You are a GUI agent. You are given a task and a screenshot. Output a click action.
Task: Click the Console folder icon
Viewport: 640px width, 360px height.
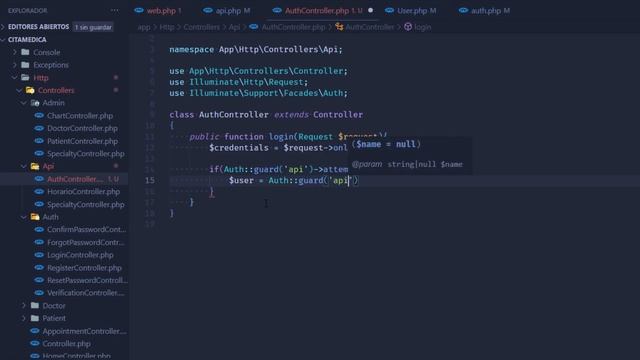25,52
